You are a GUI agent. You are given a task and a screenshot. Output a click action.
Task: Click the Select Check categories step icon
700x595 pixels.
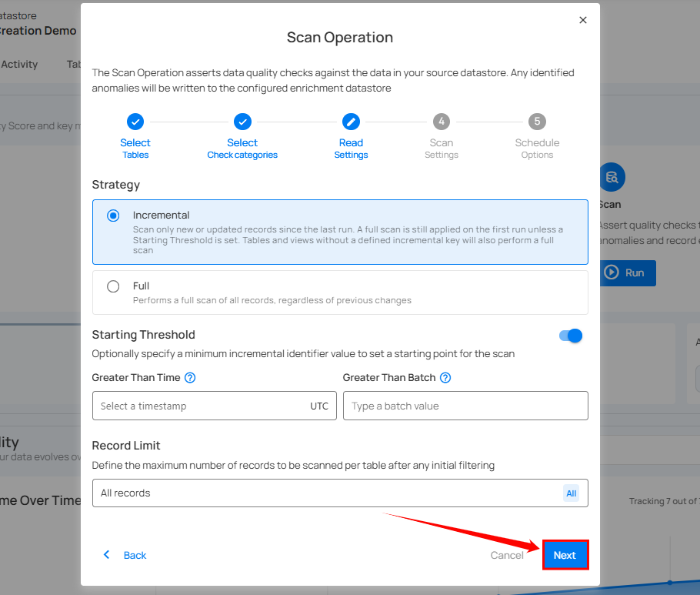(x=242, y=122)
